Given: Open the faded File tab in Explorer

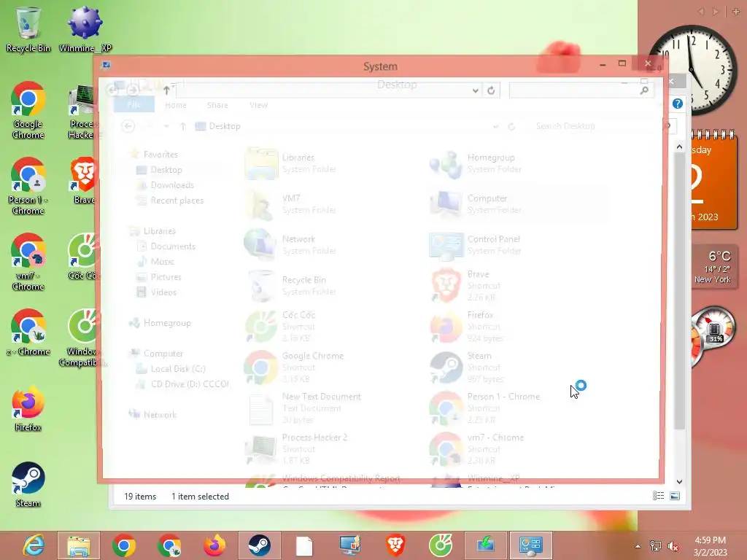Looking at the screenshot, I should (x=134, y=105).
